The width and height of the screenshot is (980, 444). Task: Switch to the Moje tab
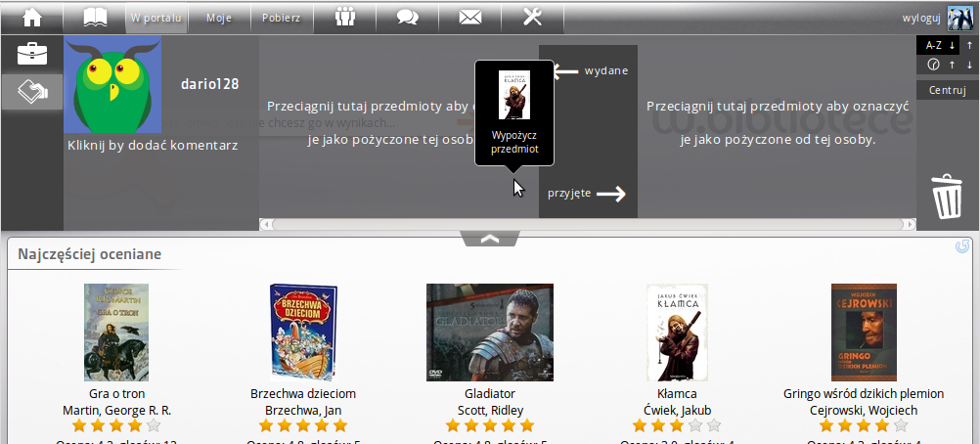pos(218,18)
